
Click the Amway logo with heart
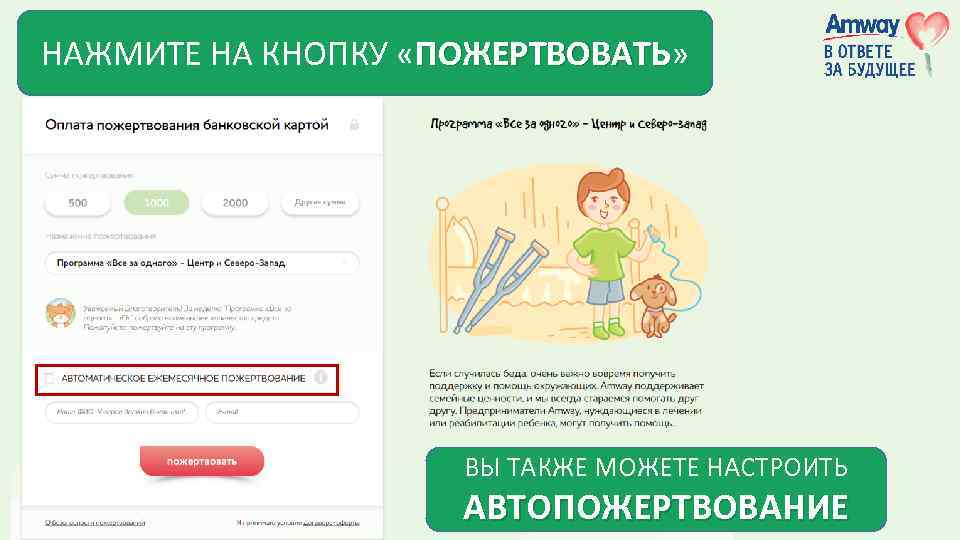tap(886, 45)
